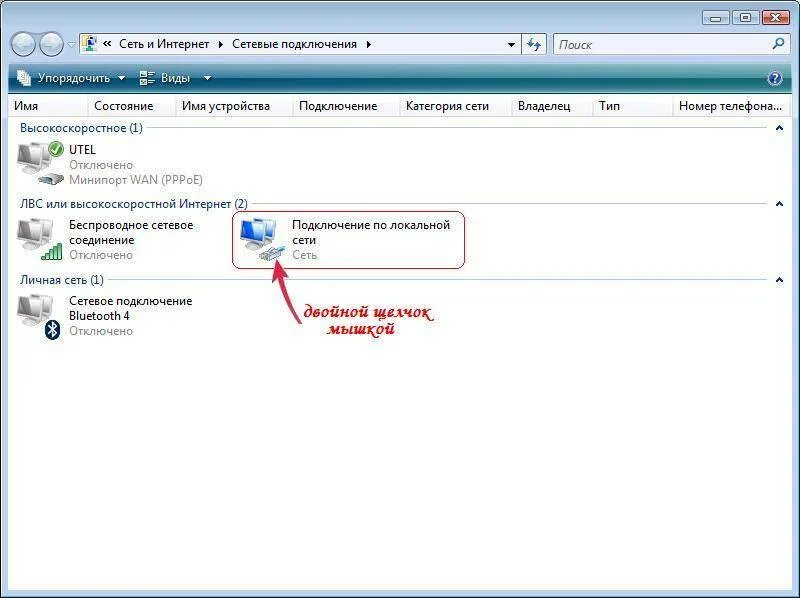Go back with the Back arrow
Image resolution: width=800 pixels, height=598 pixels.
23,44
